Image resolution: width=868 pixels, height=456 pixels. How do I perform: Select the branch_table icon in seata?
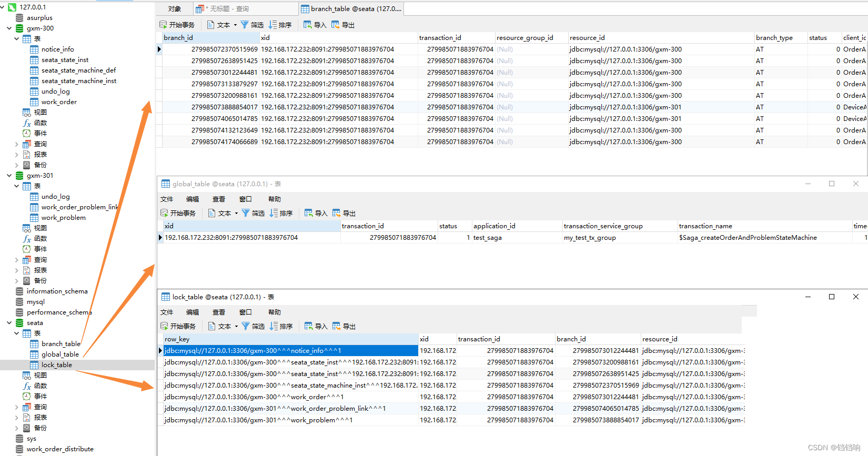pos(34,344)
